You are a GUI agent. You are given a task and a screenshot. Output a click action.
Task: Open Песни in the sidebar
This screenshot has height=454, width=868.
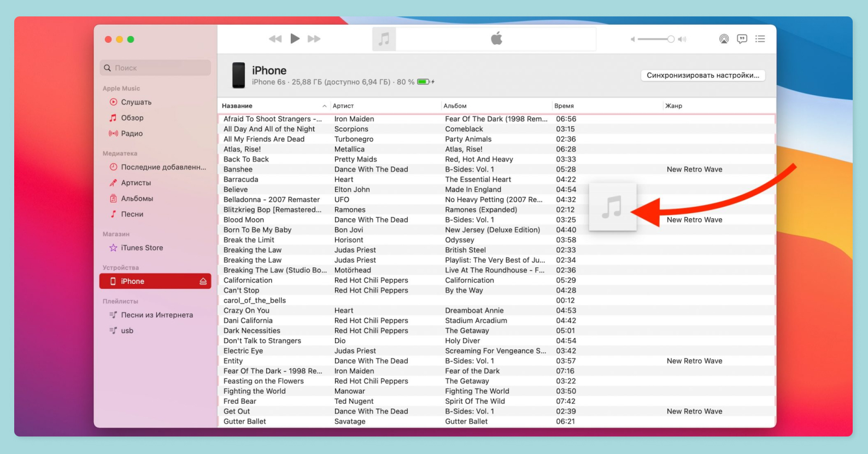pos(132,214)
